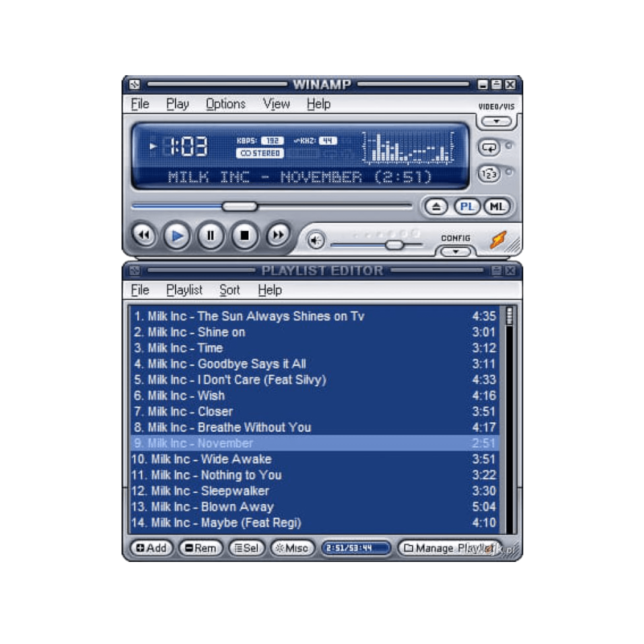Image resolution: width=644 pixels, height=644 pixels.
Task: Open the Playlist menu
Action: tap(184, 290)
